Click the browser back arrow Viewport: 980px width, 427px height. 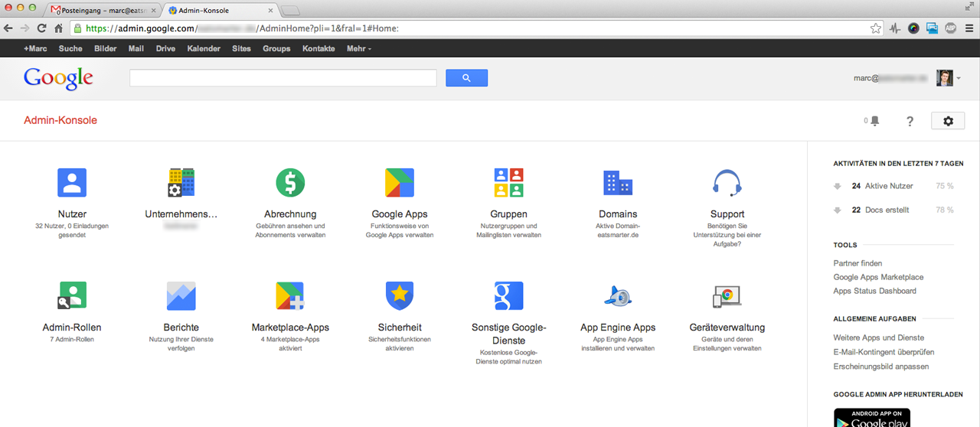pos(8,28)
